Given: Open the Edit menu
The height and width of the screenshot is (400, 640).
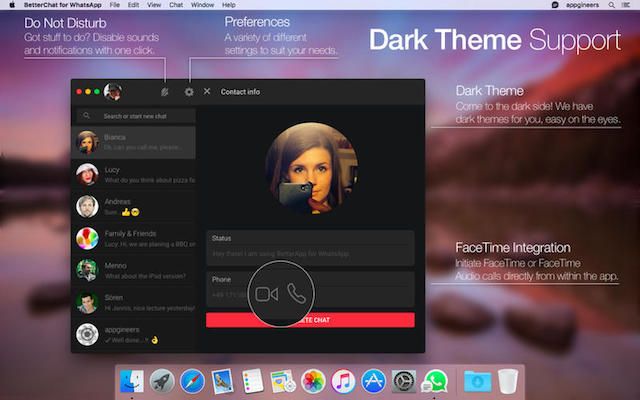Looking at the screenshot, I should (133, 5).
